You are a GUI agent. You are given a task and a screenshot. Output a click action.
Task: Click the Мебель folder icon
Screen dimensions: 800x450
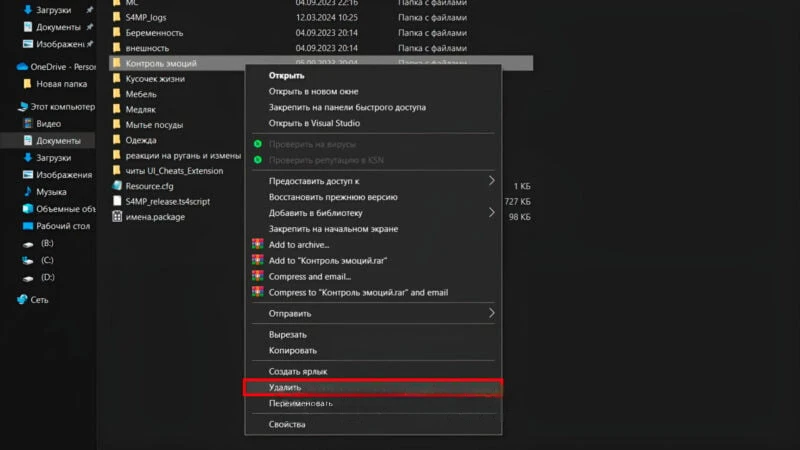pyautogui.click(x=117, y=94)
